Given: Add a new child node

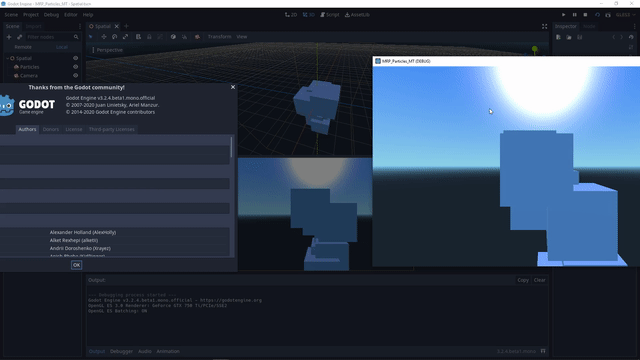Looking at the screenshot, I should pyautogui.click(x=9, y=37).
